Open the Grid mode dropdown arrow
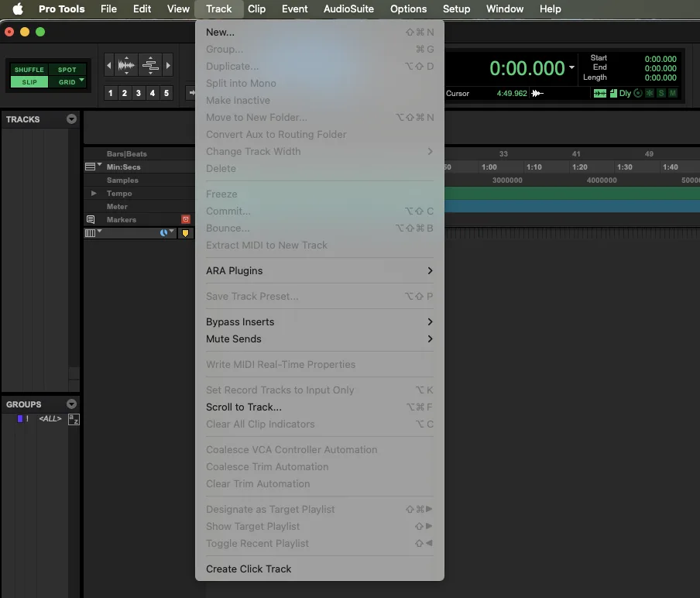 82,80
